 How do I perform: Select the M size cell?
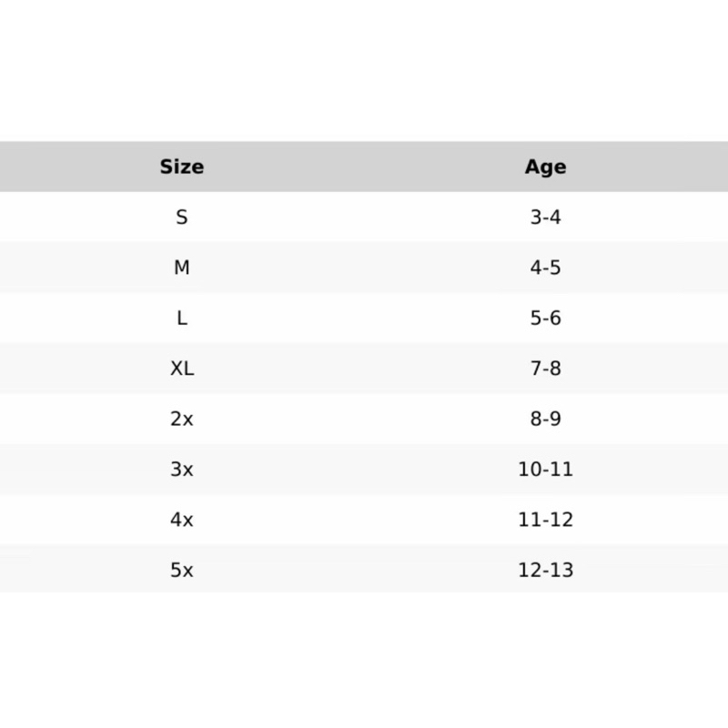(x=182, y=268)
